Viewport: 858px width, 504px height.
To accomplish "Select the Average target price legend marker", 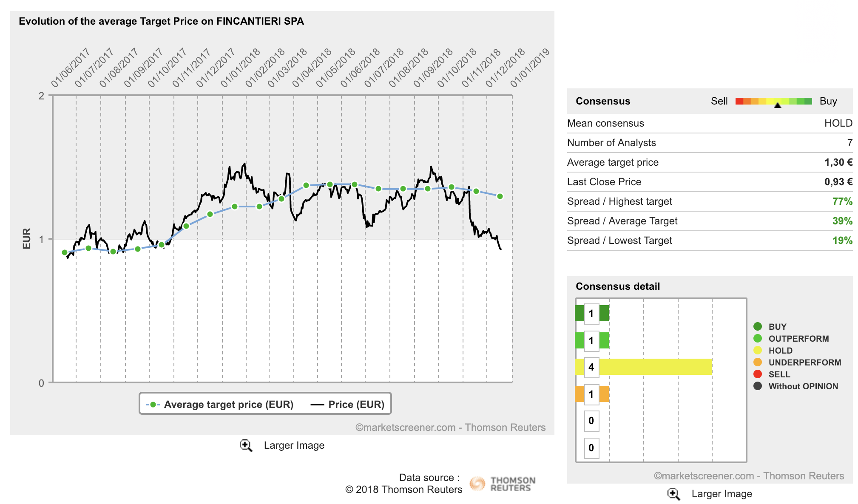I will (153, 405).
